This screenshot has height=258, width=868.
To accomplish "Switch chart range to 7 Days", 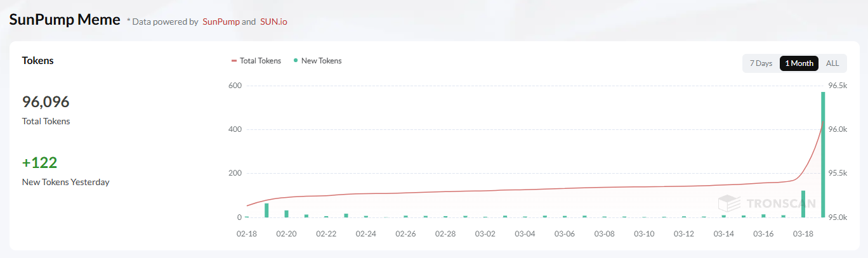I will coord(761,63).
